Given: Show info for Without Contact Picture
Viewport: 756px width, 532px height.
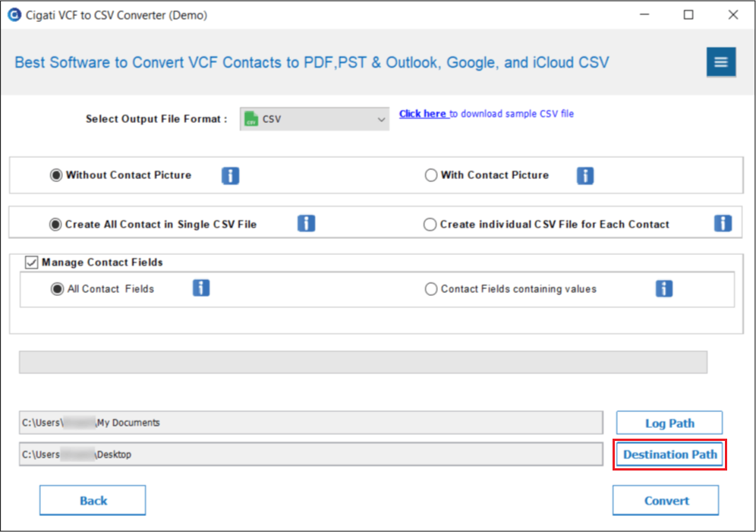Looking at the screenshot, I should tap(231, 175).
